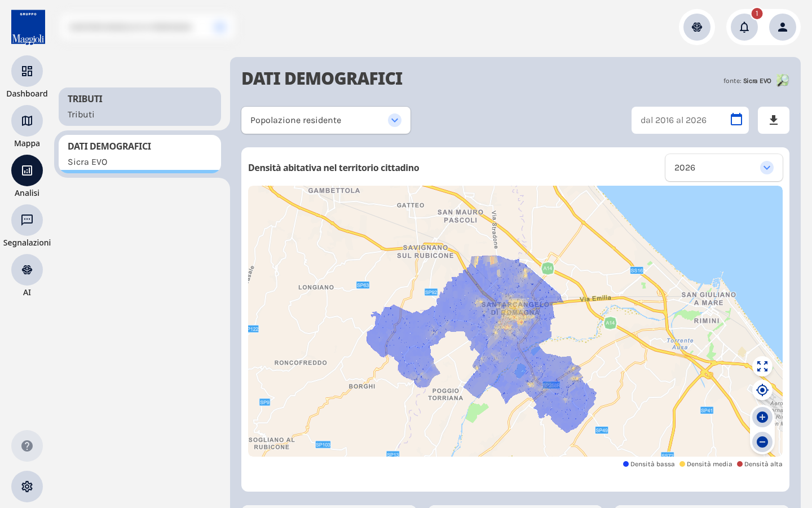
Task: Click the Gatteo map label
Action: click(x=411, y=205)
